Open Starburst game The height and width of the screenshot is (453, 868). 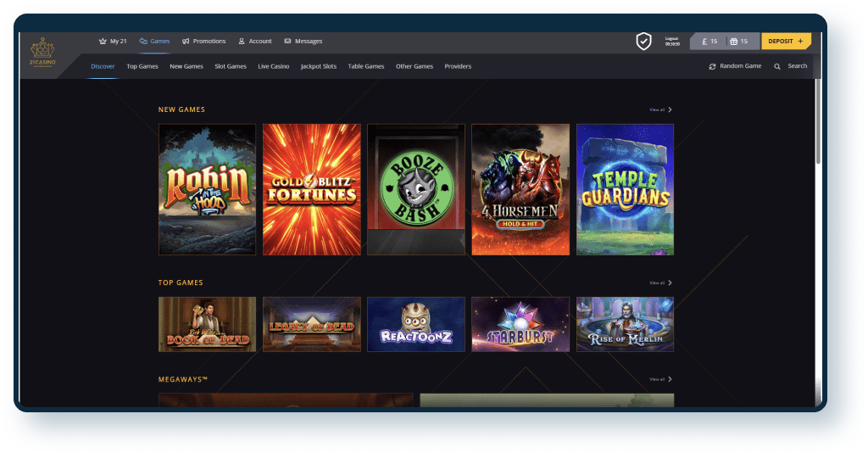click(520, 324)
